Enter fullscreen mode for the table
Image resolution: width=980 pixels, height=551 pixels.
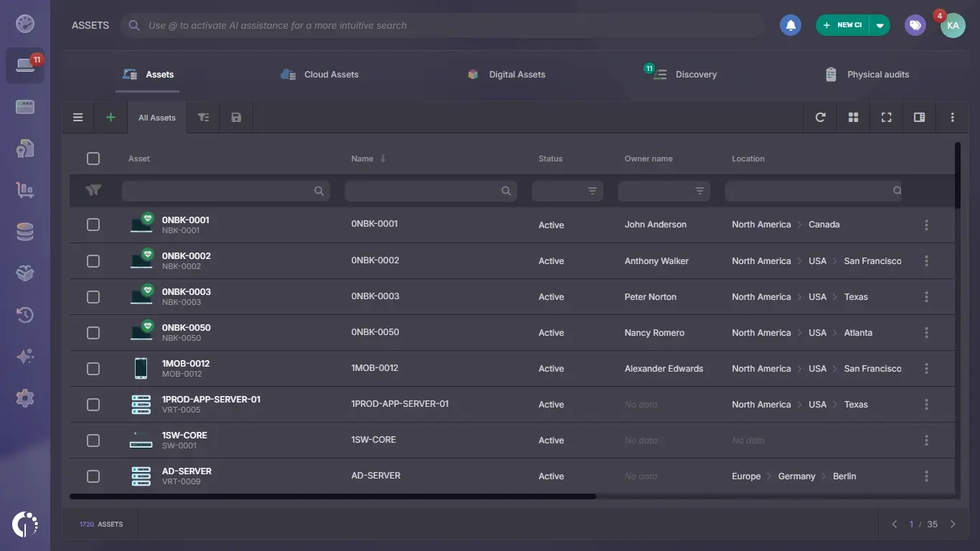(887, 117)
